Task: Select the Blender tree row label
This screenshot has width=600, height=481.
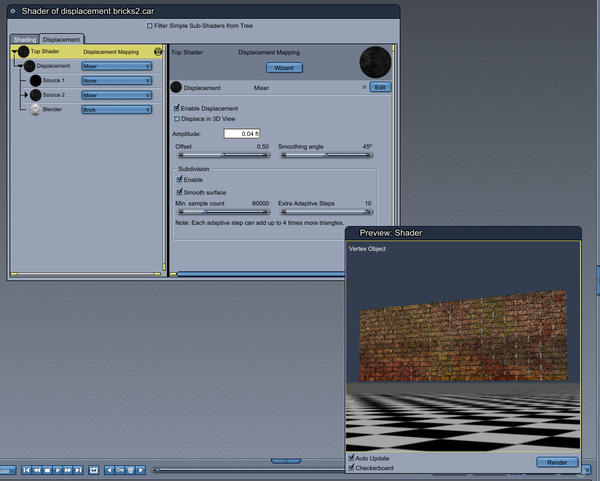Action: point(52,109)
